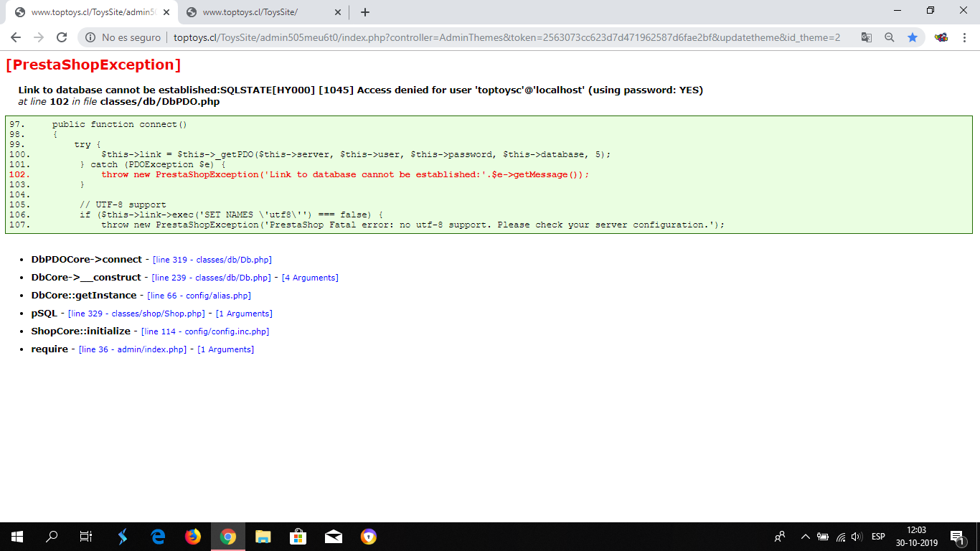Launch Firefox from the taskbar
The image size is (980, 551).
coord(193,537)
